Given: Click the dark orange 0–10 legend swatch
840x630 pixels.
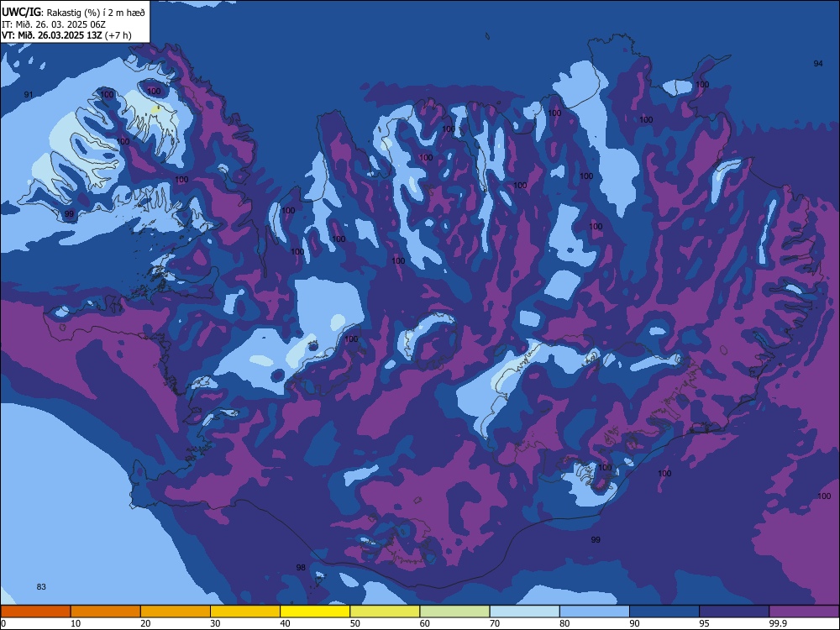Looking at the screenshot, I should pyautogui.click(x=35, y=612).
